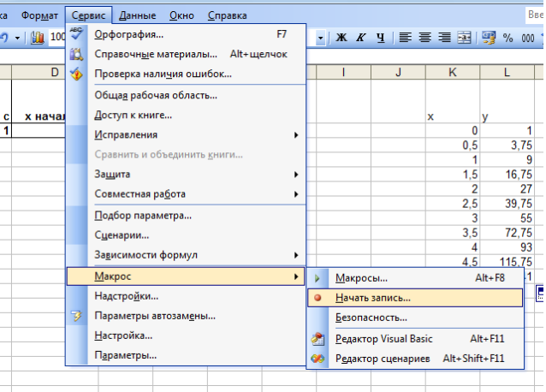Choose Редактор сценариев item
546x392 pixels.
click(x=415, y=359)
